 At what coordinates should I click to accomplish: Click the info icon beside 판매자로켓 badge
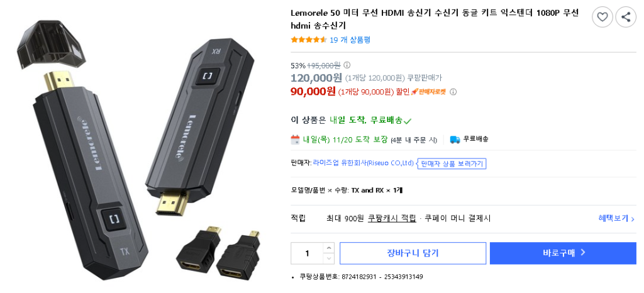pyautogui.click(x=453, y=92)
